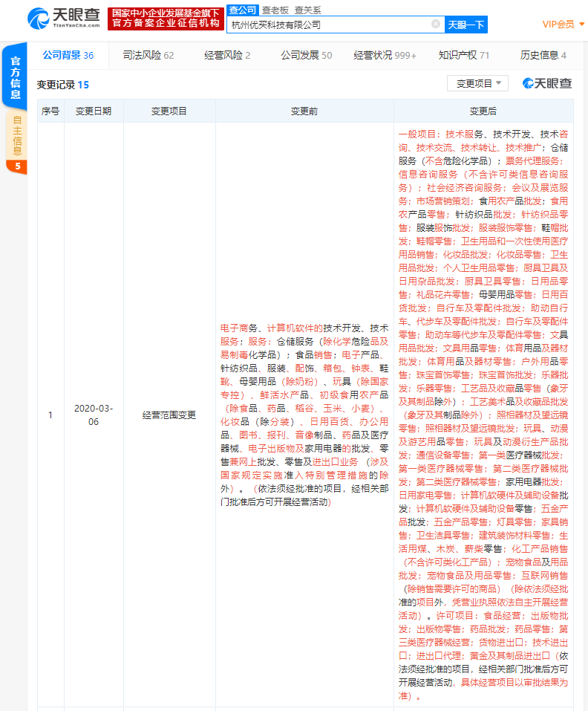The image size is (588, 711).
Task: Select the 自主信息 side tab
Action: pos(16,135)
